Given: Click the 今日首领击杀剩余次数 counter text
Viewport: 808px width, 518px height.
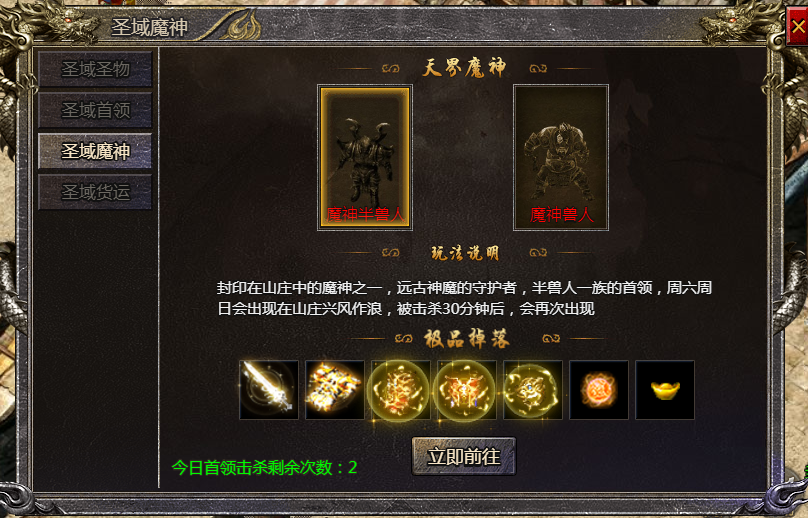Looking at the screenshot, I should point(264,467).
